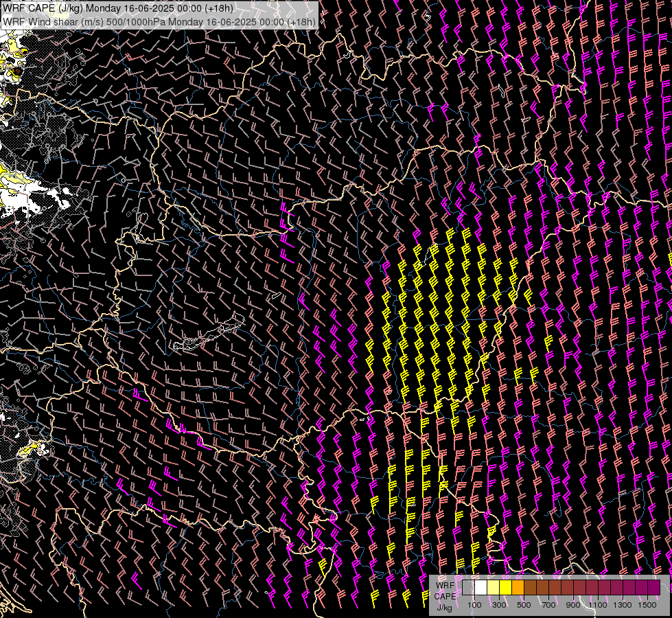
Task: Click the J/kg unit label in legend
Action: coord(444,608)
